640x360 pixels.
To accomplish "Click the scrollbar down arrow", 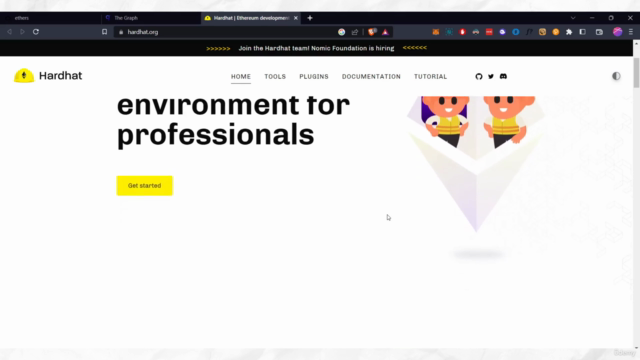I will click(x=636, y=347).
